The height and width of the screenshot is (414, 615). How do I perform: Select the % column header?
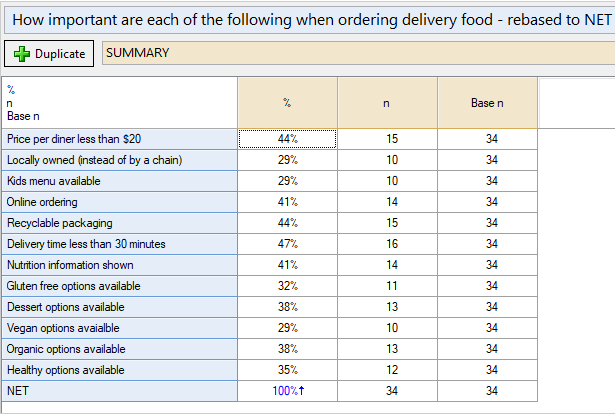point(287,104)
